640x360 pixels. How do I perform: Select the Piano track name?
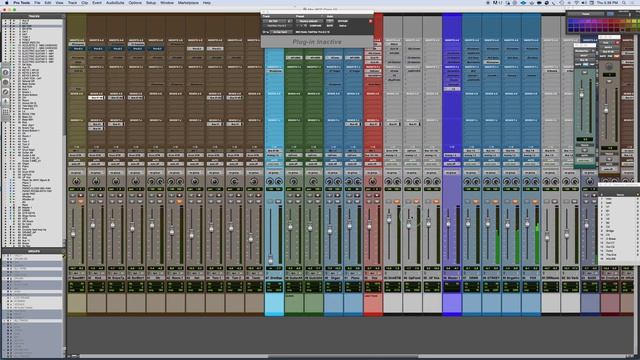[x=353, y=278]
